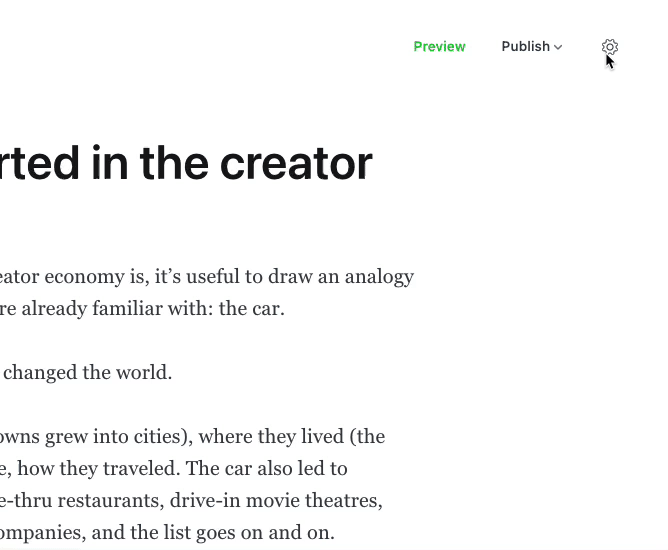Click the phrase "drive-in movie theatres"
This screenshot has height=550, width=668.
pos(274,500)
